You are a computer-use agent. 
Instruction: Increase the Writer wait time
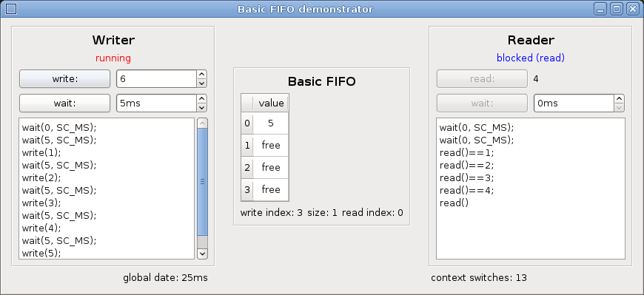pos(201,99)
